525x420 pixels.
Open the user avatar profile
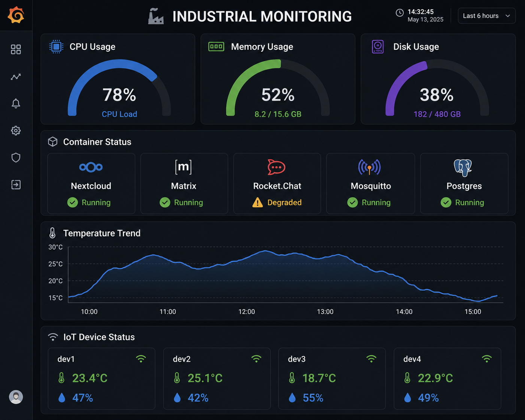pos(16,397)
